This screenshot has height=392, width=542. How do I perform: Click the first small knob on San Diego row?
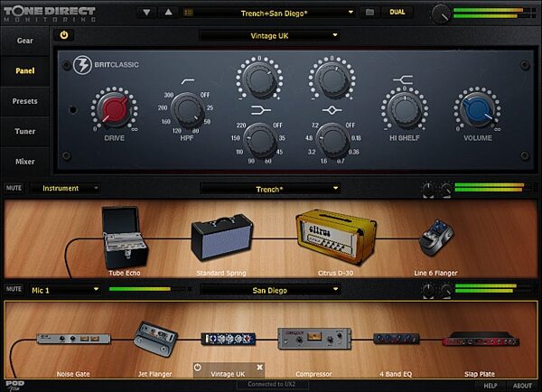(x=428, y=290)
